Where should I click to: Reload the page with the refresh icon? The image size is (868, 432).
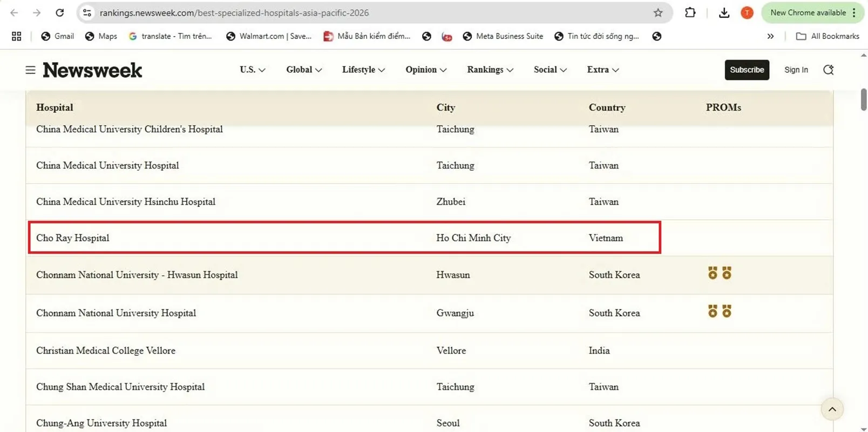[x=60, y=12]
